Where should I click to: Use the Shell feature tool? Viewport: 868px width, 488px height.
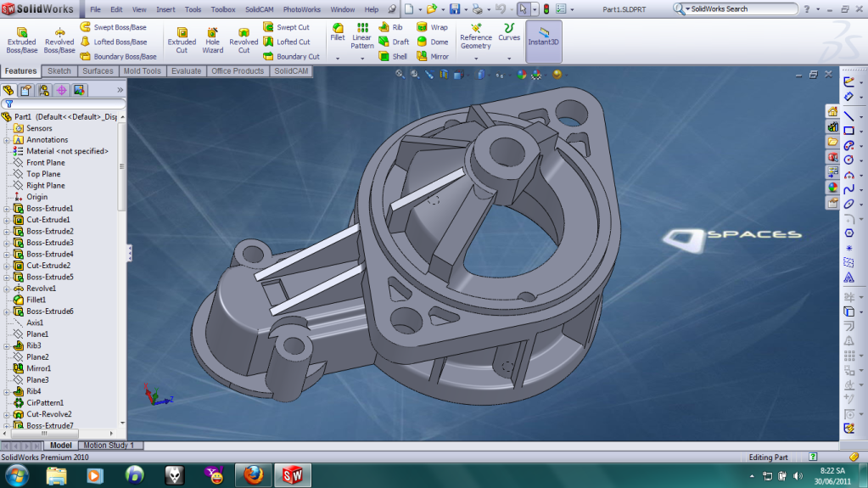click(393, 57)
